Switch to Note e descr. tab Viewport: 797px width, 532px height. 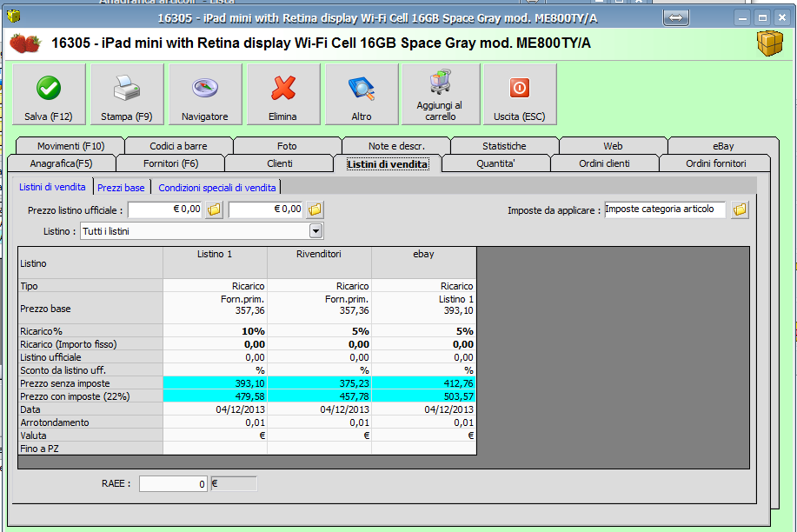pyautogui.click(x=396, y=146)
